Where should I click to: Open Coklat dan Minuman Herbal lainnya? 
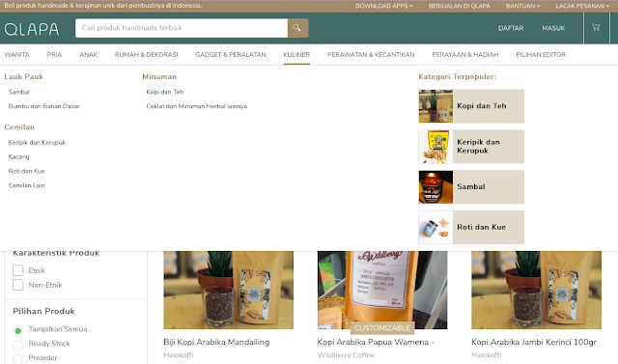click(x=197, y=106)
